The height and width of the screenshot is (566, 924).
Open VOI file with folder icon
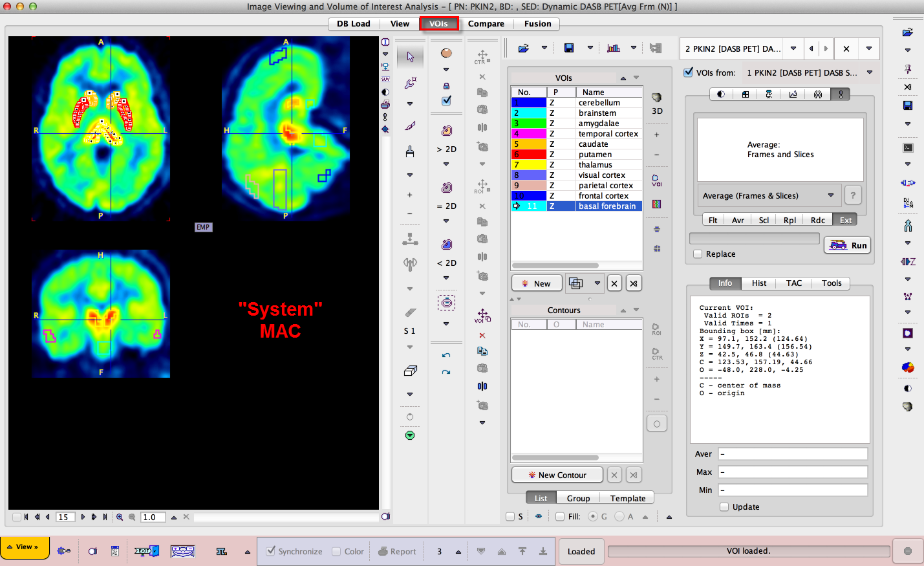coord(524,48)
